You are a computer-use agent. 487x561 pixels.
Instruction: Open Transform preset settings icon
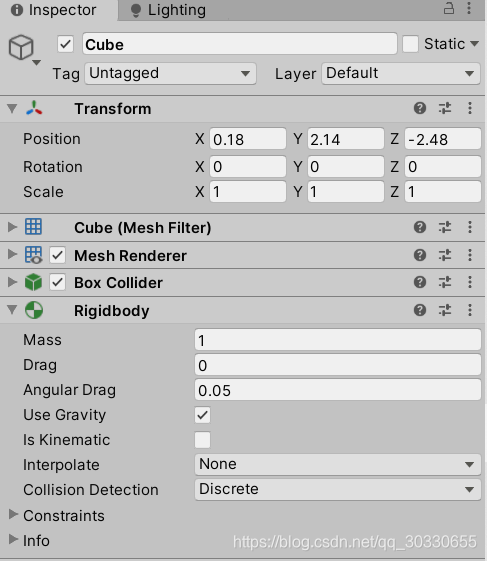click(x=445, y=108)
